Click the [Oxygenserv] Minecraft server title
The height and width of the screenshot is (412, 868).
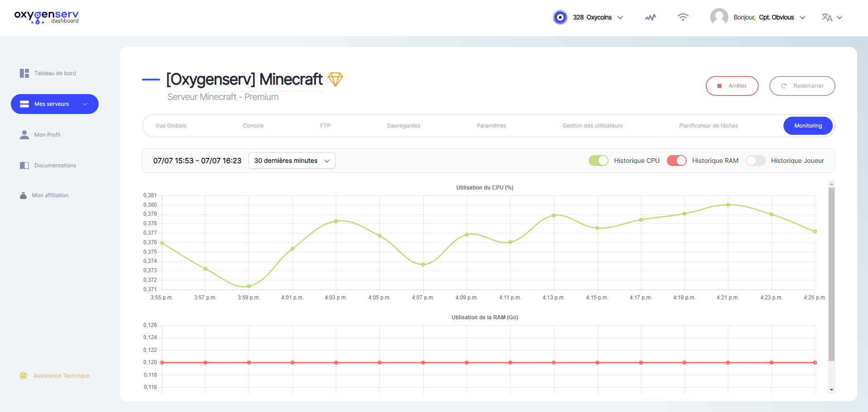coord(244,80)
